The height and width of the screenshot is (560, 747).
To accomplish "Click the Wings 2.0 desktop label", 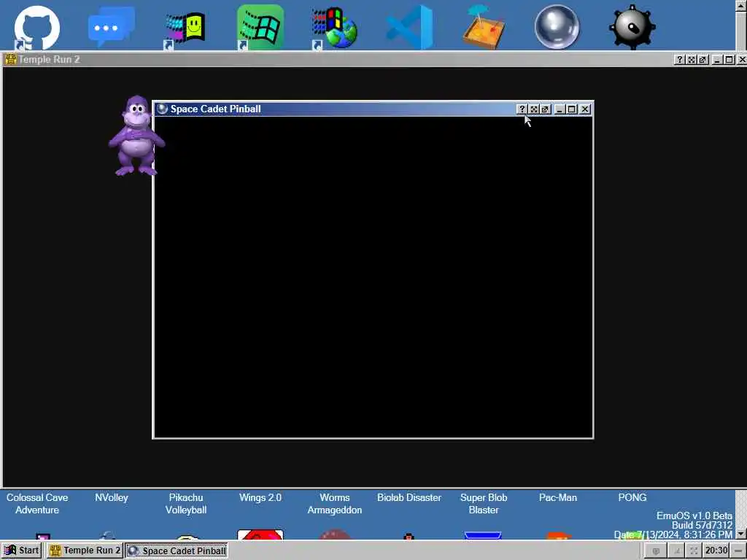I will point(260,497).
